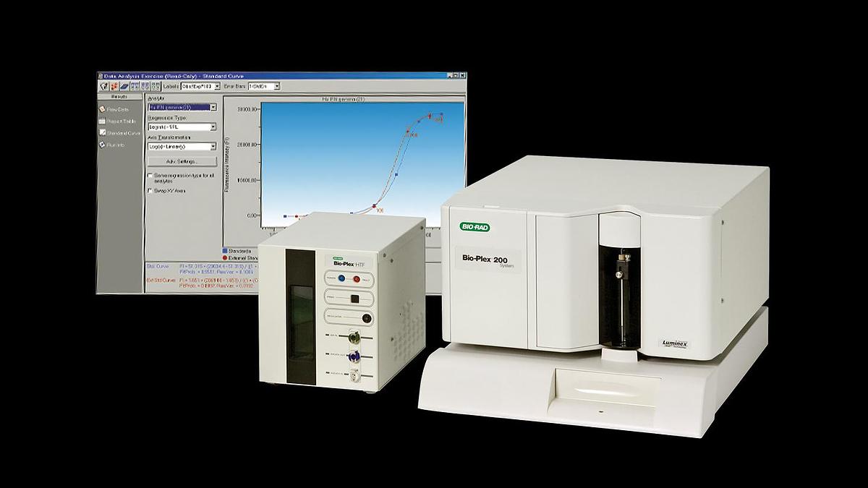Click the fourth toolbar icon beside the blue plot icon

135,86
